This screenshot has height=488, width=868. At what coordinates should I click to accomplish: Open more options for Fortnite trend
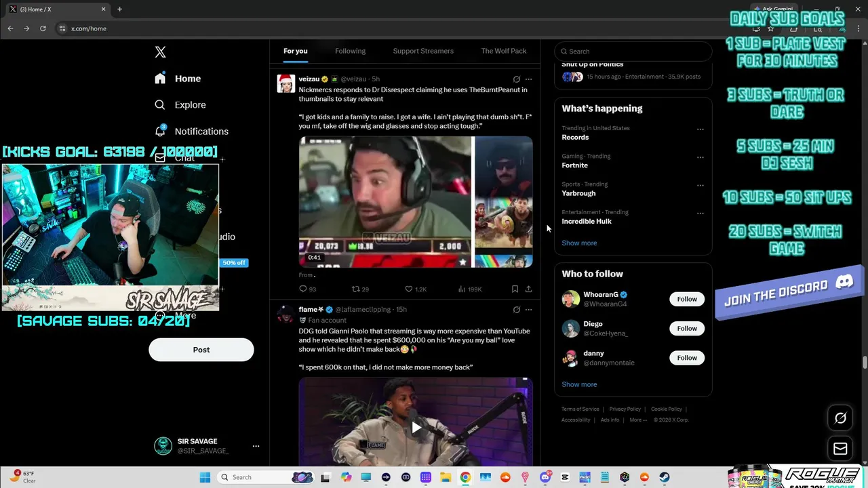pyautogui.click(x=701, y=157)
